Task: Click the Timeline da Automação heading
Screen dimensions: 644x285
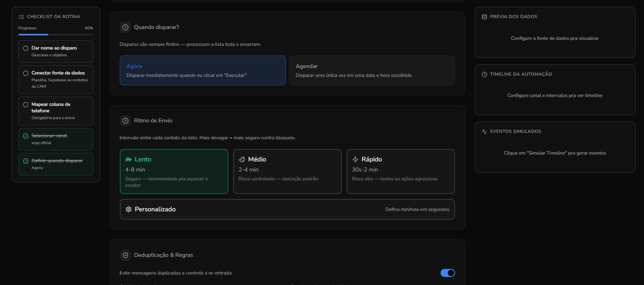Action: (521, 74)
